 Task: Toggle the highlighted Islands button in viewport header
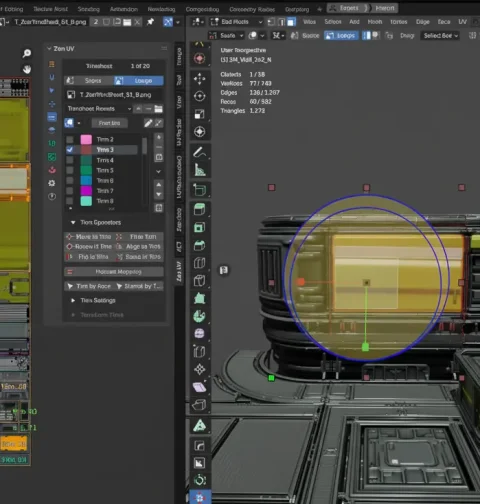[341, 36]
